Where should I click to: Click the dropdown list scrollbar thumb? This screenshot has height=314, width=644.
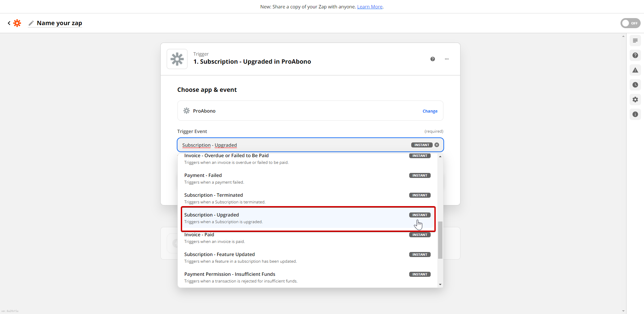(x=440, y=240)
